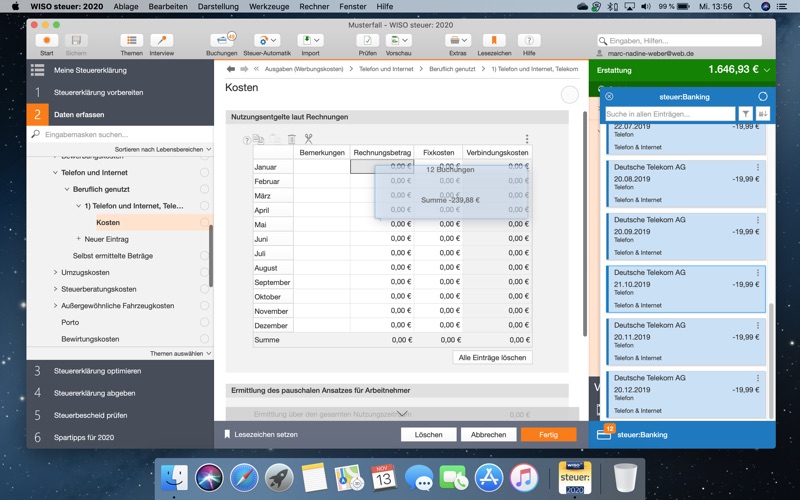Toggle status circle beside Bewirtungskosten
The height and width of the screenshot is (500, 800).
point(205,339)
